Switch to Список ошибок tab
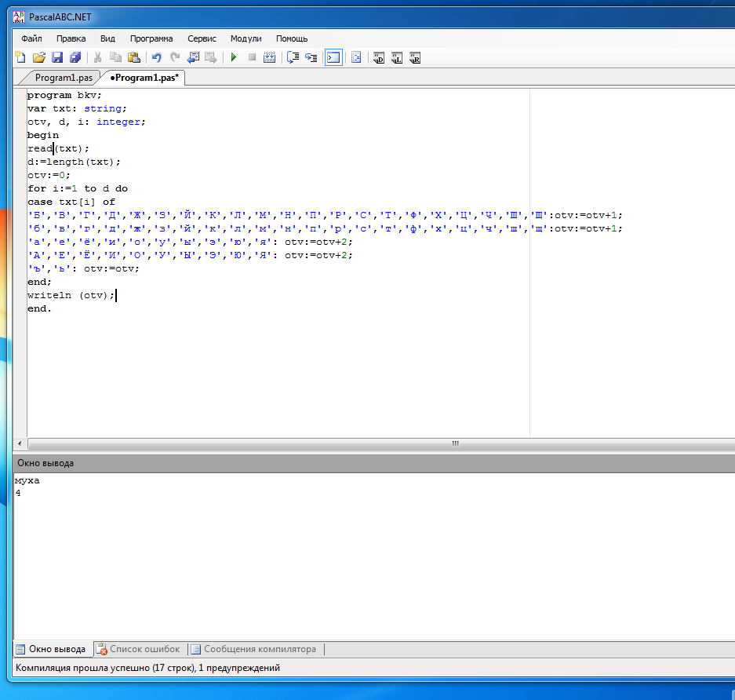 coord(144,649)
